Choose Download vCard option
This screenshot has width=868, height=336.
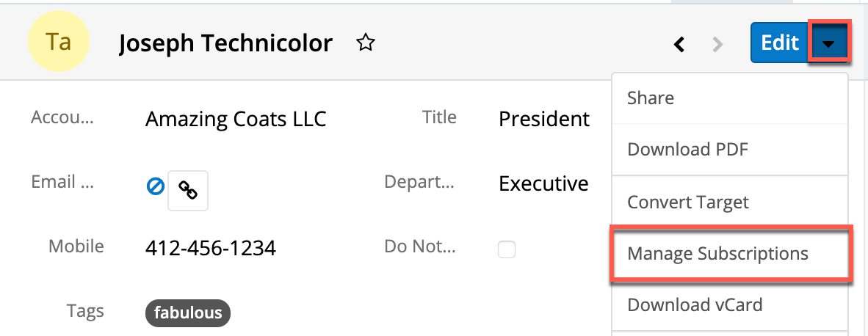tap(695, 304)
